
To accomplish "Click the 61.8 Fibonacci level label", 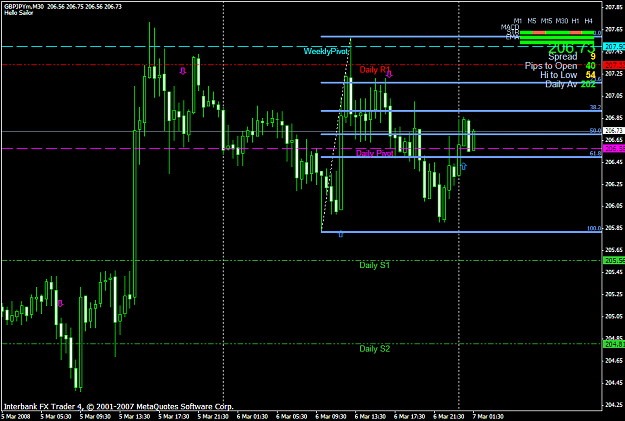I will click(595, 153).
